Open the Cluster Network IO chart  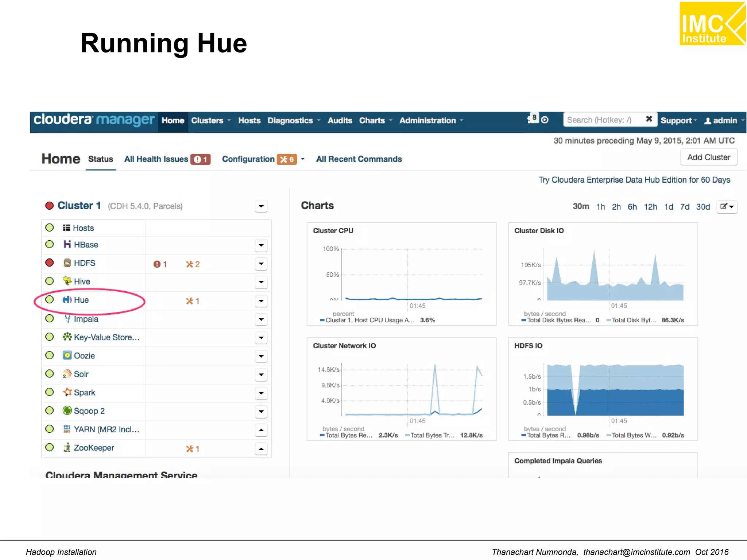[x=402, y=389]
